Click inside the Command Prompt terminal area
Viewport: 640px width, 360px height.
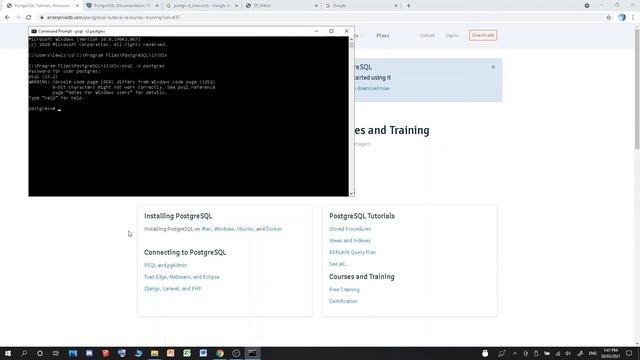tap(189, 116)
